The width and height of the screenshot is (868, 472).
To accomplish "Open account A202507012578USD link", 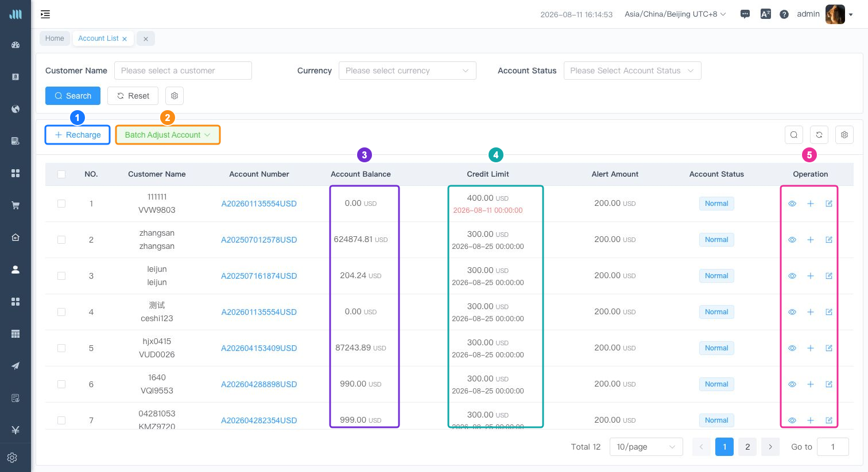I will click(x=259, y=240).
